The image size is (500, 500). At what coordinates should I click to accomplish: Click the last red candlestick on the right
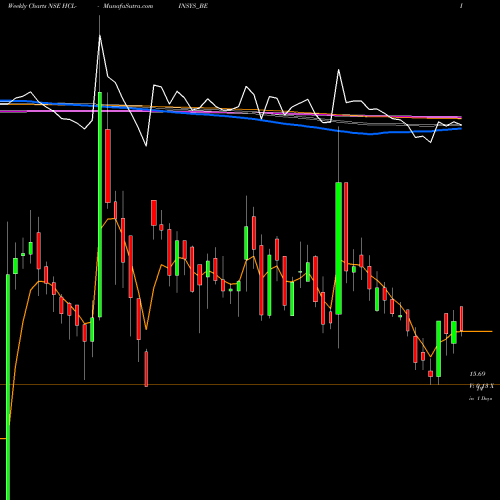click(x=462, y=319)
